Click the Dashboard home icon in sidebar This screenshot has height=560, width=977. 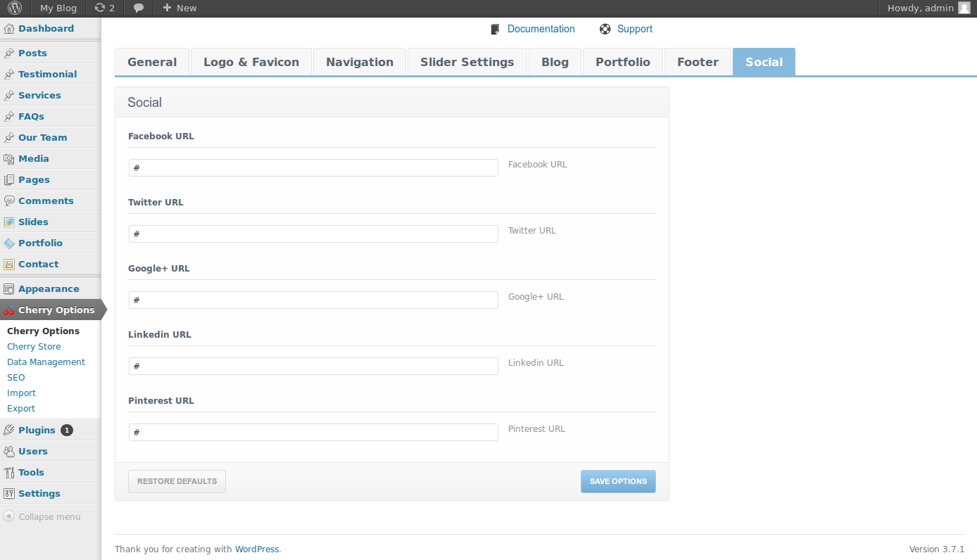coord(9,29)
